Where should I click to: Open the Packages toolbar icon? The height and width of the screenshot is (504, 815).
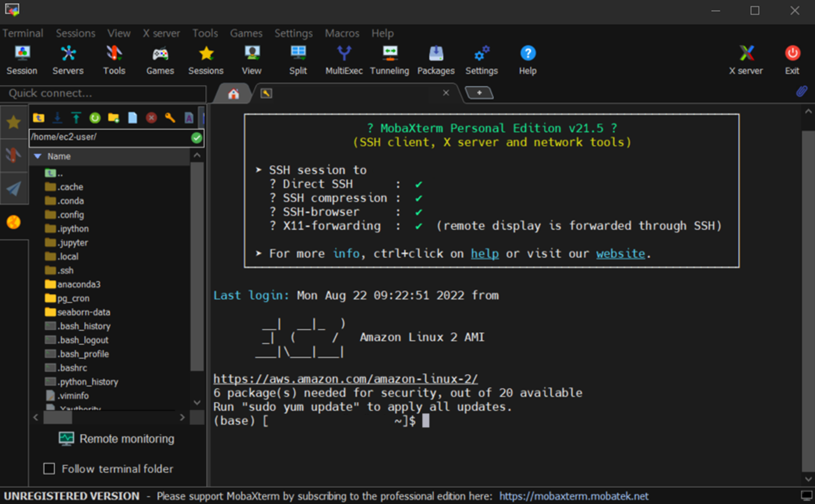[x=436, y=60]
